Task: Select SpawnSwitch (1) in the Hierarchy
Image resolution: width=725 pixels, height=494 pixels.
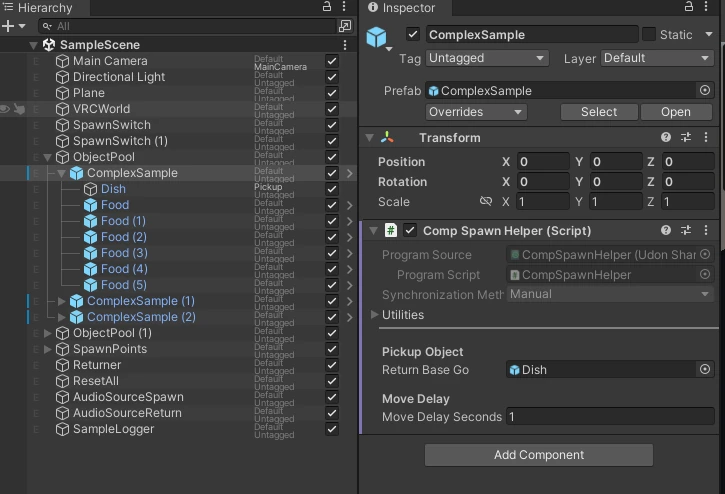Action: point(120,141)
